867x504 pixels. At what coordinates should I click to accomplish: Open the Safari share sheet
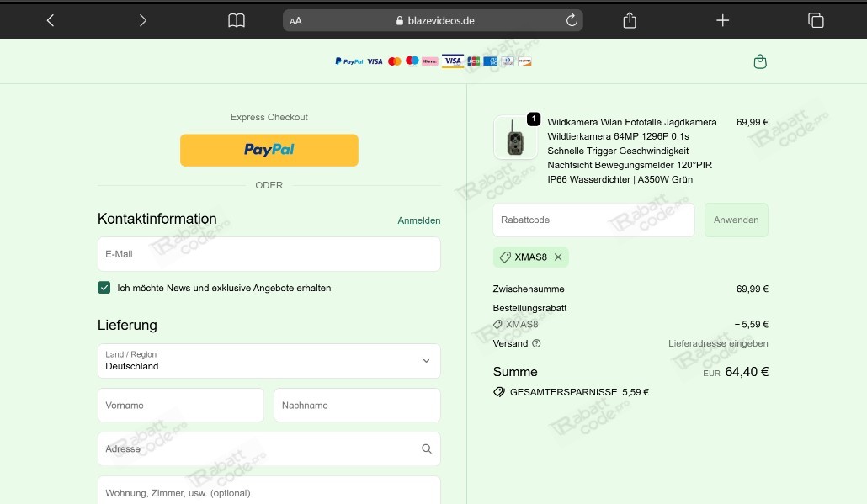pos(630,20)
